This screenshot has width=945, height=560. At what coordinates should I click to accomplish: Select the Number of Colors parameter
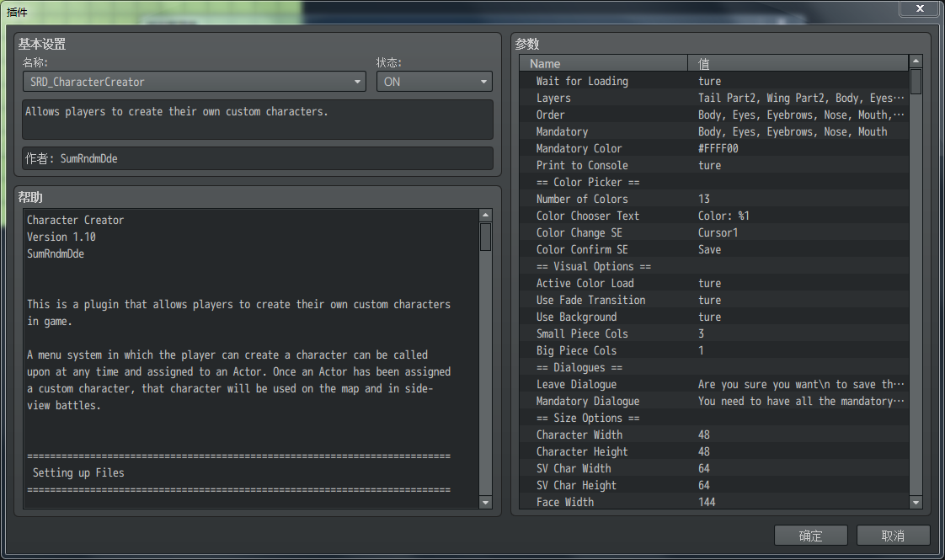tap(714, 199)
